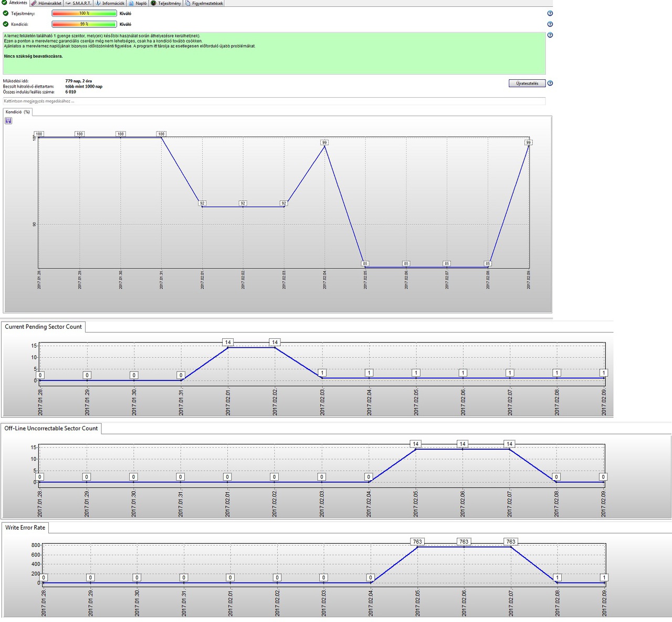This screenshot has height=622, width=672.
Task: Select the Napló tab
Action: coord(139,3)
